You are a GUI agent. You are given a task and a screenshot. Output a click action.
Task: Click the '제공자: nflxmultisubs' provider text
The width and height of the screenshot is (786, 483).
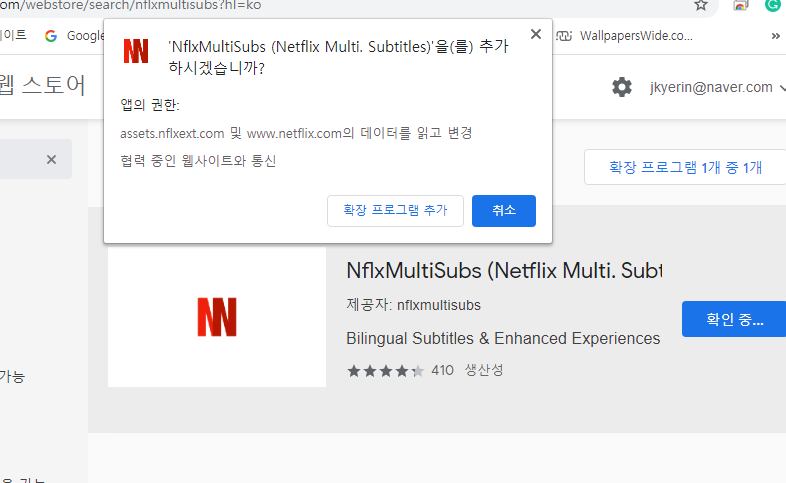414,305
